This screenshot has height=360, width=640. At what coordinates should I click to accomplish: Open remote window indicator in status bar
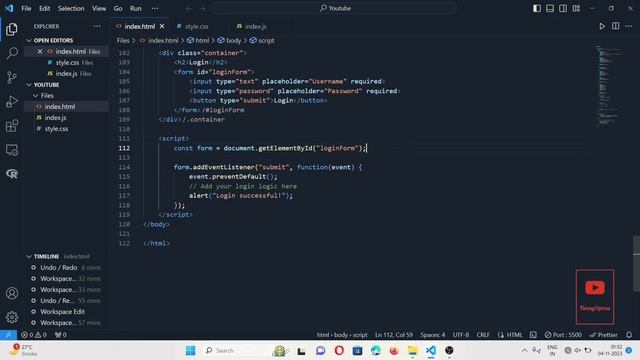click(8, 335)
